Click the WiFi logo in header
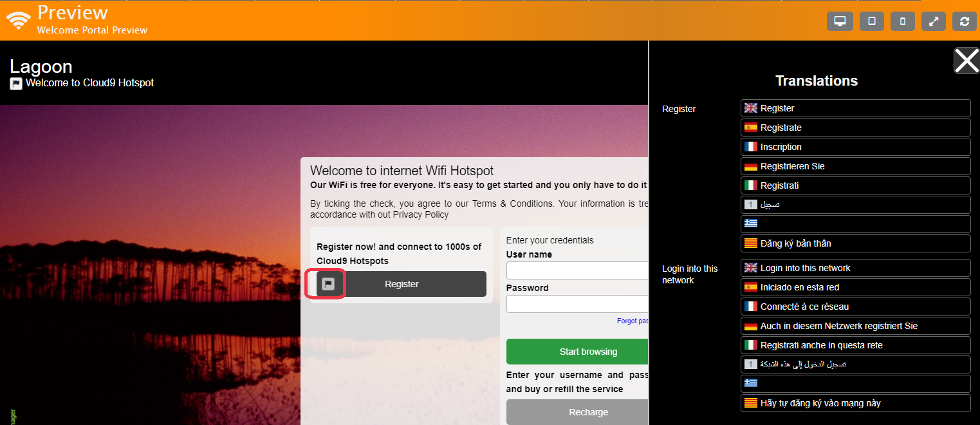This screenshot has width=980, height=425. coord(18,20)
